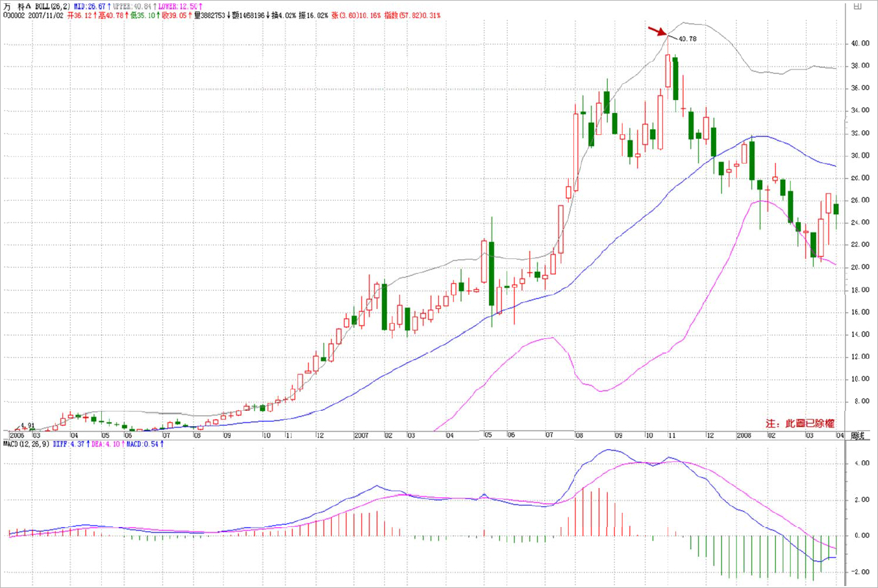Click the 2008 marker on time axis
Image resolution: width=878 pixels, height=588 pixels.
click(743, 435)
